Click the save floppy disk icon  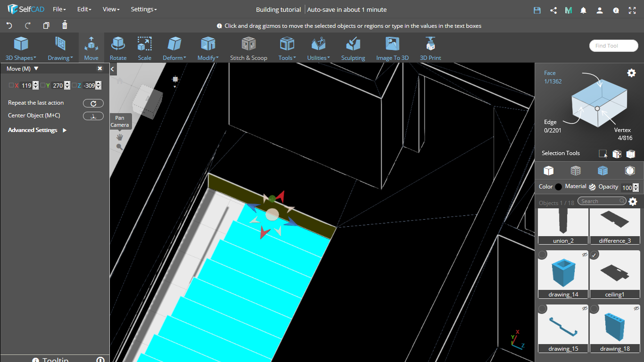[x=537, y=10]
